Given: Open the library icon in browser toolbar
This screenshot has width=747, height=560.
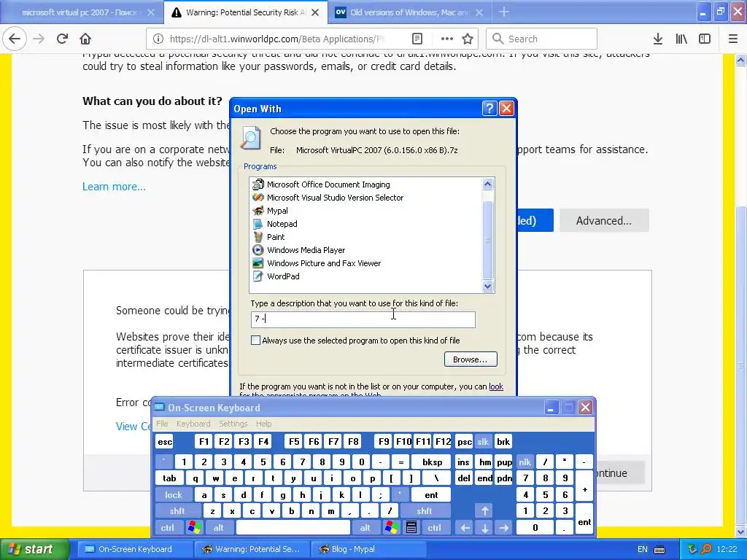Looking at the screenshot, I should (681, 39).
